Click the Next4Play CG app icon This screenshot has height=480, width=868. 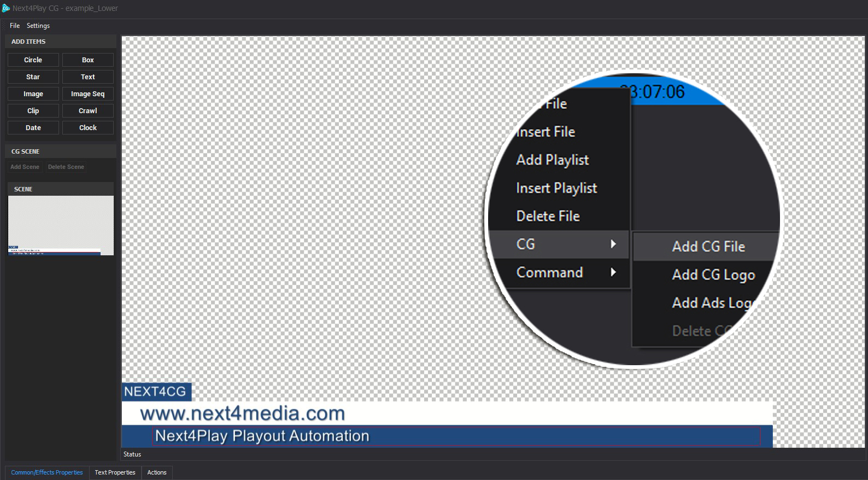point(6,8)
